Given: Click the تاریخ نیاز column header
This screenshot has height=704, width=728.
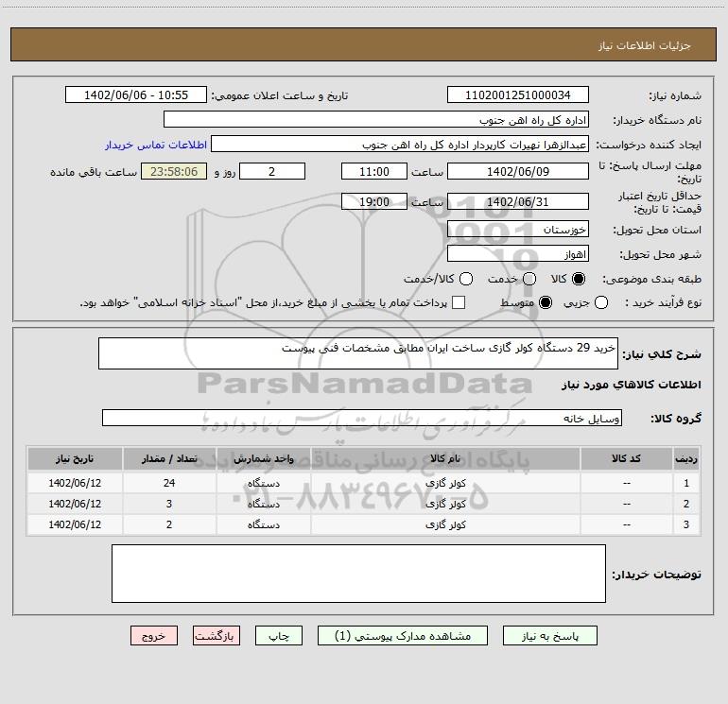Looking at the screenshot, I should [x=75, y=459].
